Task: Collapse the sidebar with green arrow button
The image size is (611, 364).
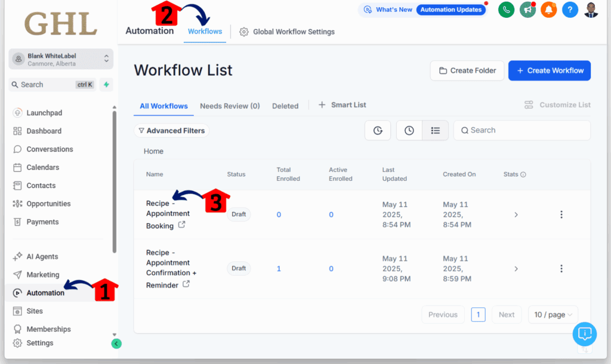Action: tap(116, 343)
